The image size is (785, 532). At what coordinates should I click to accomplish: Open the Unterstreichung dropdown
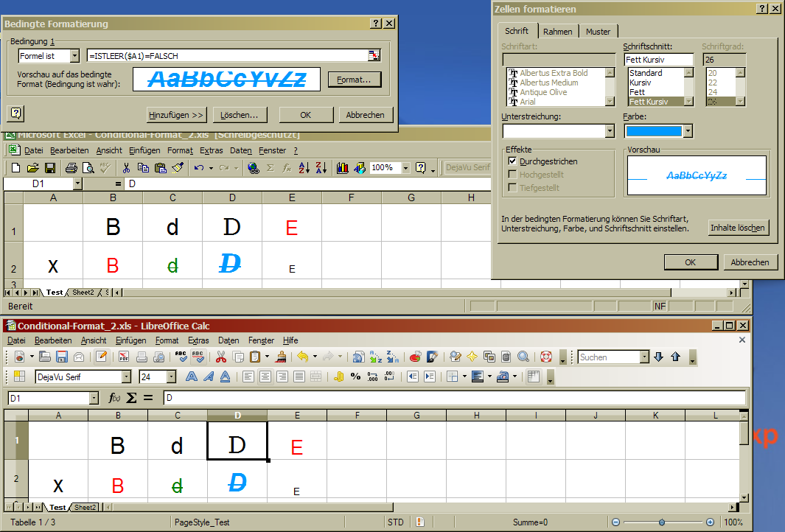[609, 131]
